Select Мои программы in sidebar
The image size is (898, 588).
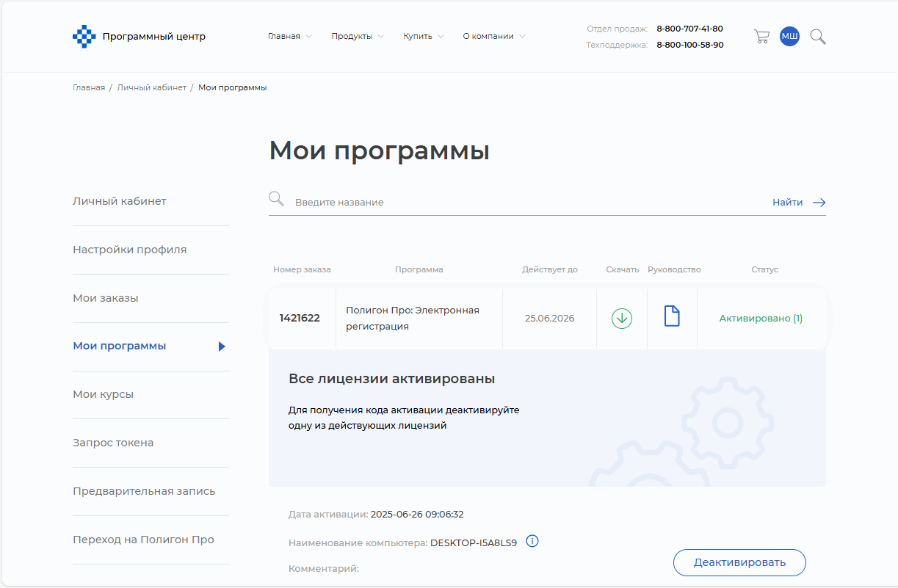pyautogui.click(x=120, y=346)
